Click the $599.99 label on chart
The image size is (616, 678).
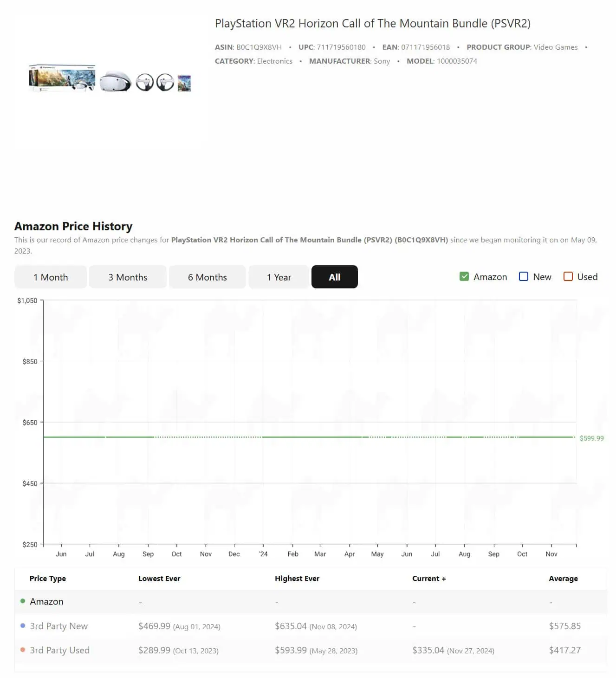[x=591, y=438]
